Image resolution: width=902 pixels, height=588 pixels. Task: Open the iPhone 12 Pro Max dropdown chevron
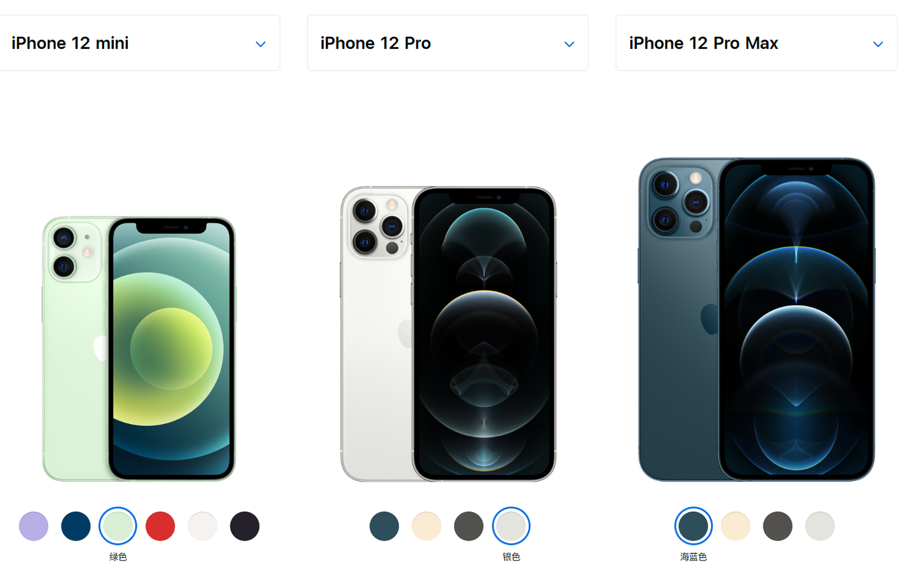click(x=878, y=44)
